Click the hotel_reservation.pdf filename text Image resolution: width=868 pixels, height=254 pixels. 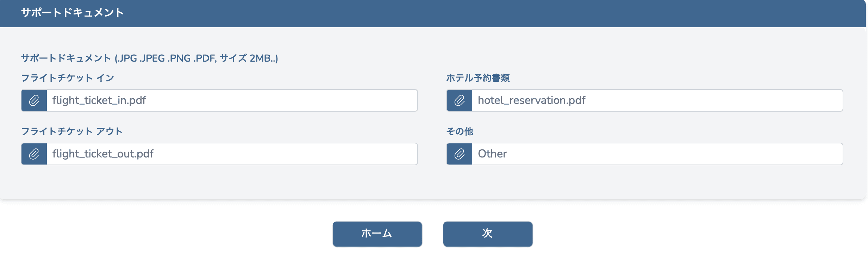point(531,100)
